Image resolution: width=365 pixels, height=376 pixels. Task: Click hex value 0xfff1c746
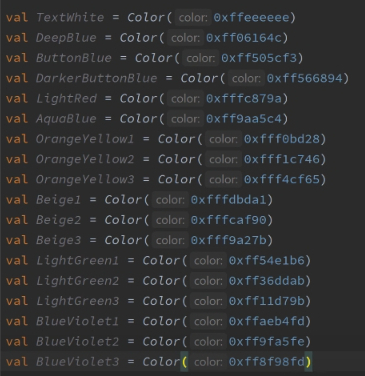(x=282, y=159)
